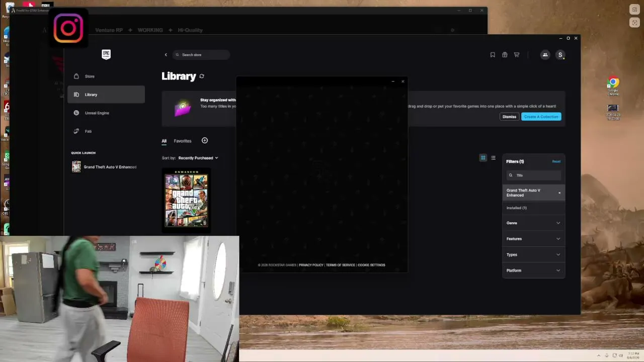Image resolution: width=644 pixels, height=362 pixels.
Task: Click the Fab sidebar icon
Action: pyautogui.click(x=76, y=131)
